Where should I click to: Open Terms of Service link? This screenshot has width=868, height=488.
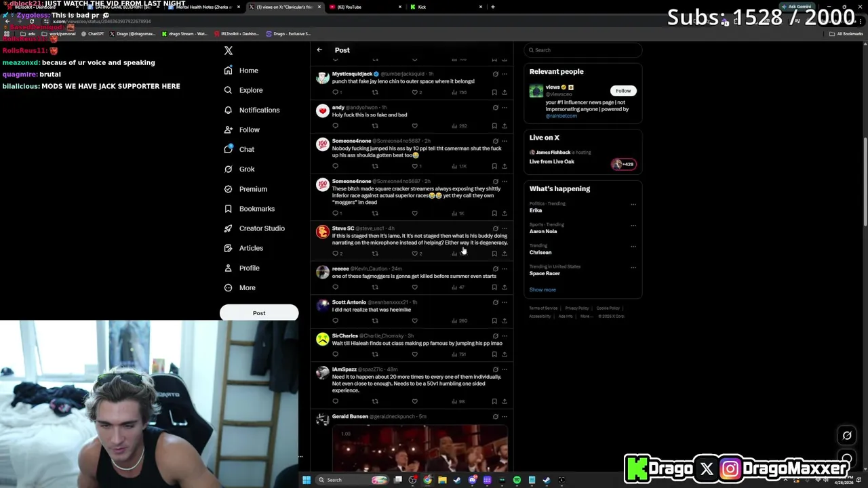click(x=542, y=308)
